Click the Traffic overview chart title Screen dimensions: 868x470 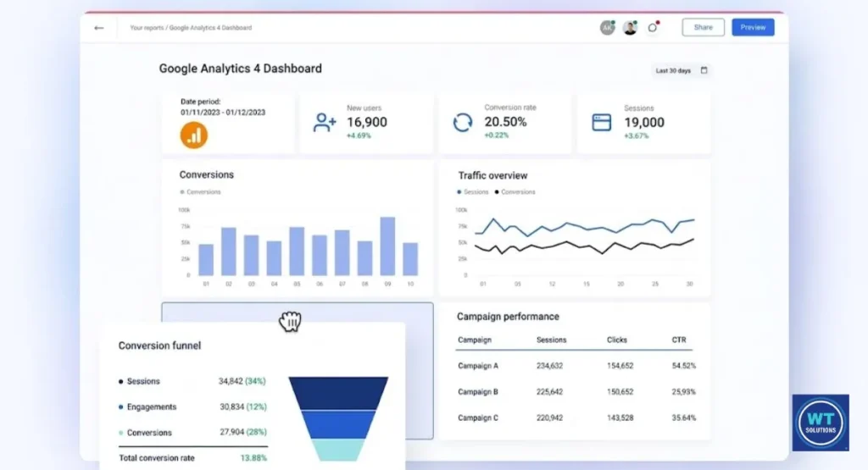pos(492,176)
